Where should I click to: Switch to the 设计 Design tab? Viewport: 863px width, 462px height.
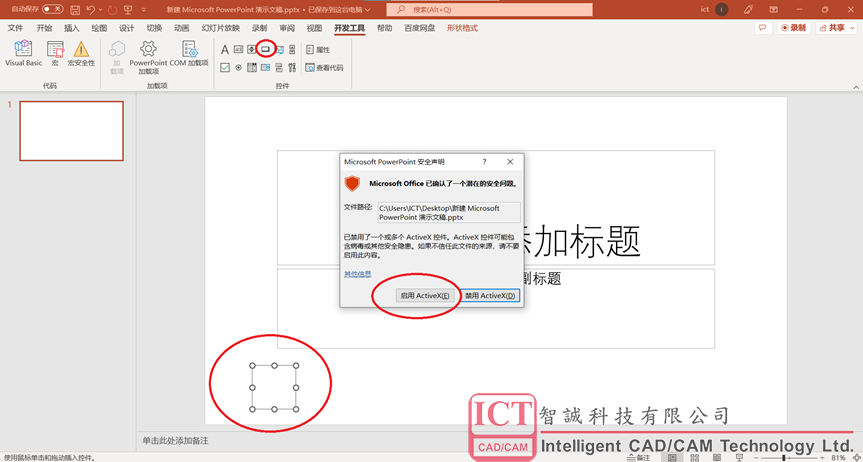[127, 28]
